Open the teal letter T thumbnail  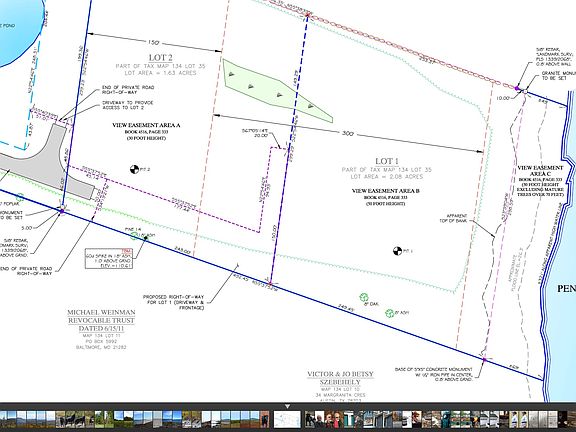[x=349, y=419]
